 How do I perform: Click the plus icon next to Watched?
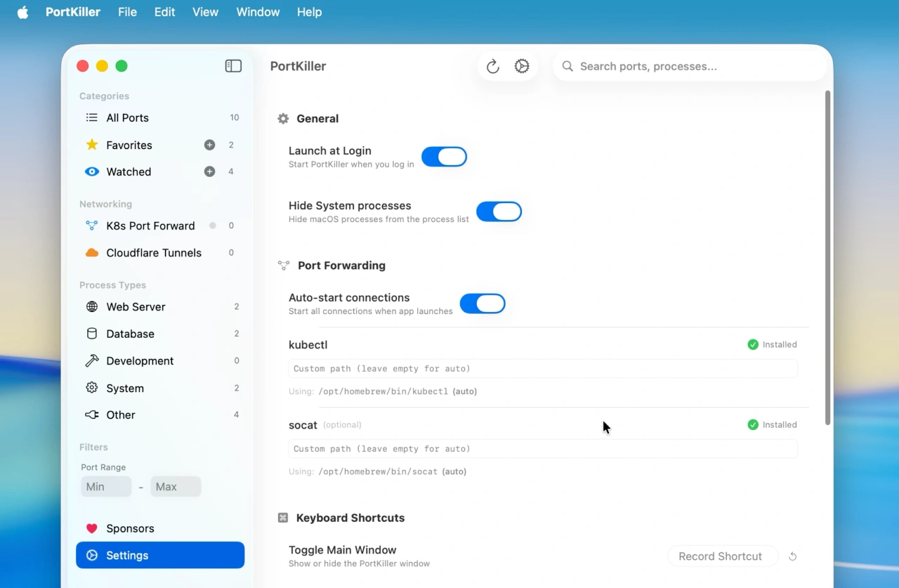point(209,171)
